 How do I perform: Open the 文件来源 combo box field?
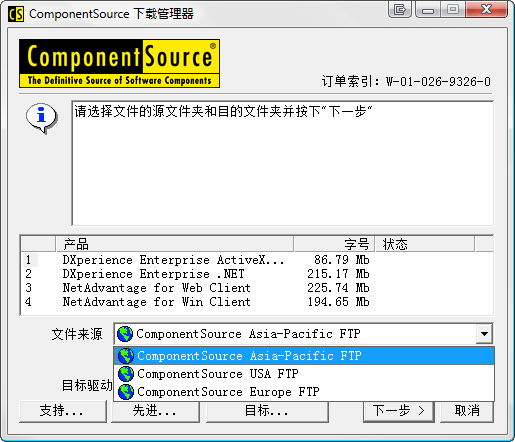(303, 334)
